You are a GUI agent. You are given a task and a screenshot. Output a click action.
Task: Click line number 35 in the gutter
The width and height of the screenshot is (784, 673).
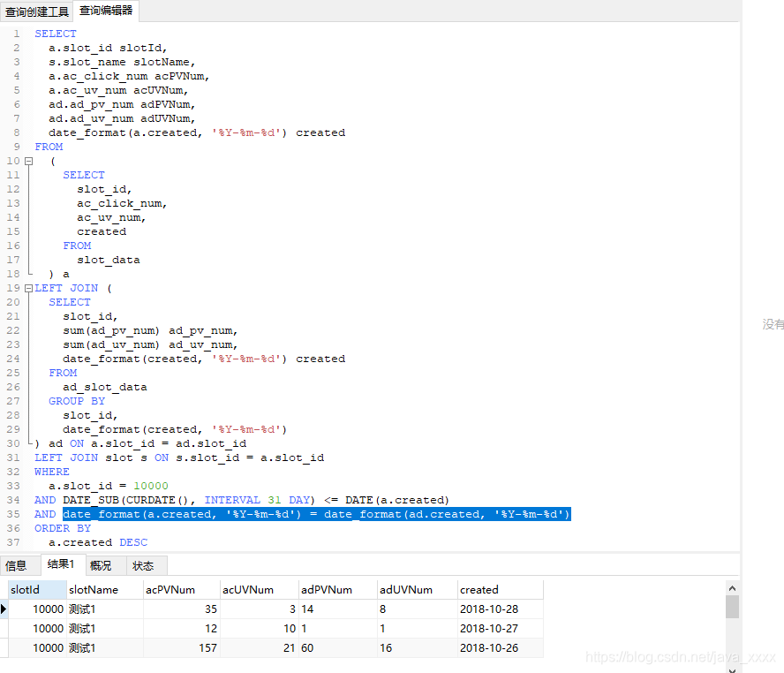coord(13,514)
